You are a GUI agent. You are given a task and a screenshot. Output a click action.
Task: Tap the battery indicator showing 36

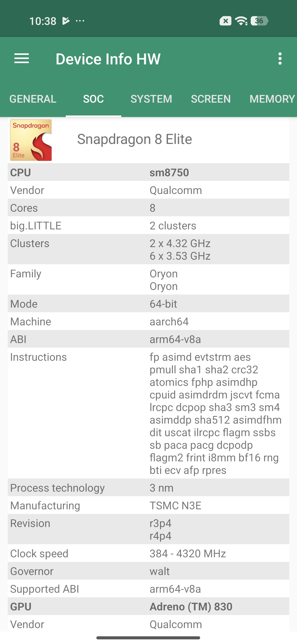[x=259, y=21]
